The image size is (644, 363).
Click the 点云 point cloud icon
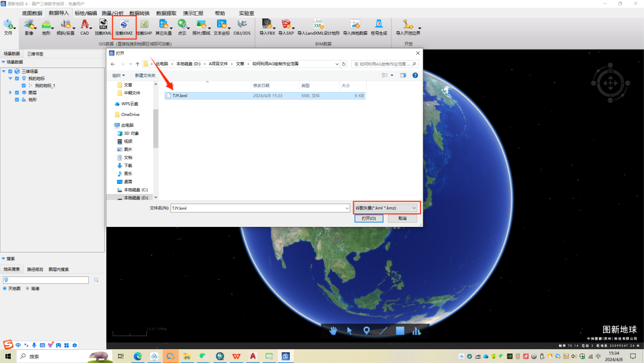pyautogui.click(x=182, y=27)
